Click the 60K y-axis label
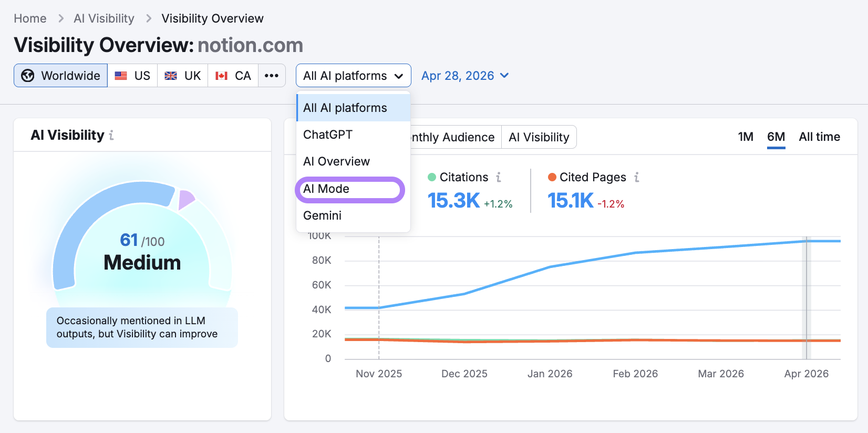 [322, 285]
